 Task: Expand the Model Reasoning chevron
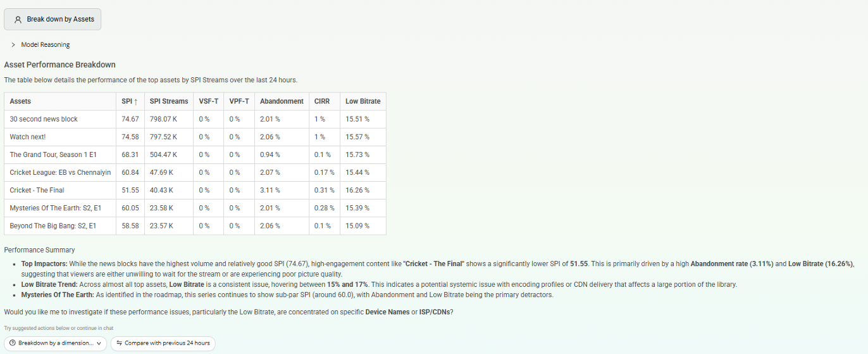click(x=13, y=45)
